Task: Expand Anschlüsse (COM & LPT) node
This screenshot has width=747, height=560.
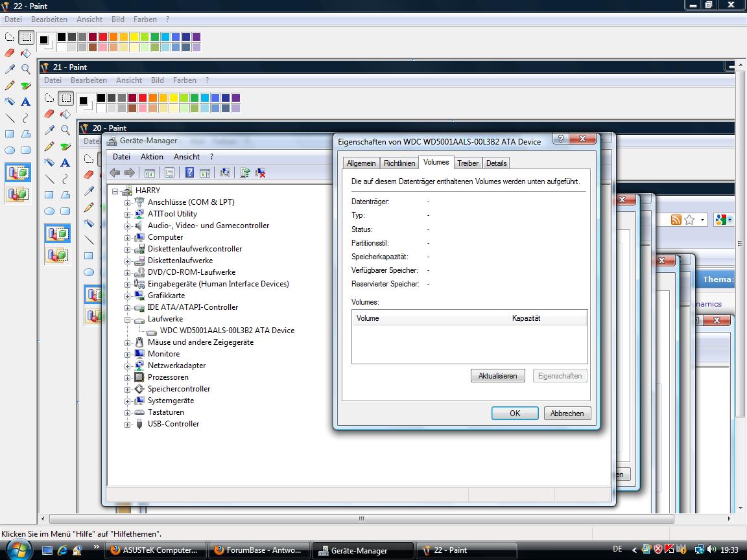Action: [x=127, y=203]
